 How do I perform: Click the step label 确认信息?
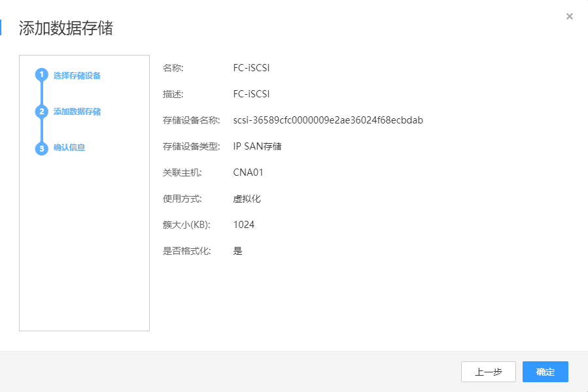pos(67,147)
